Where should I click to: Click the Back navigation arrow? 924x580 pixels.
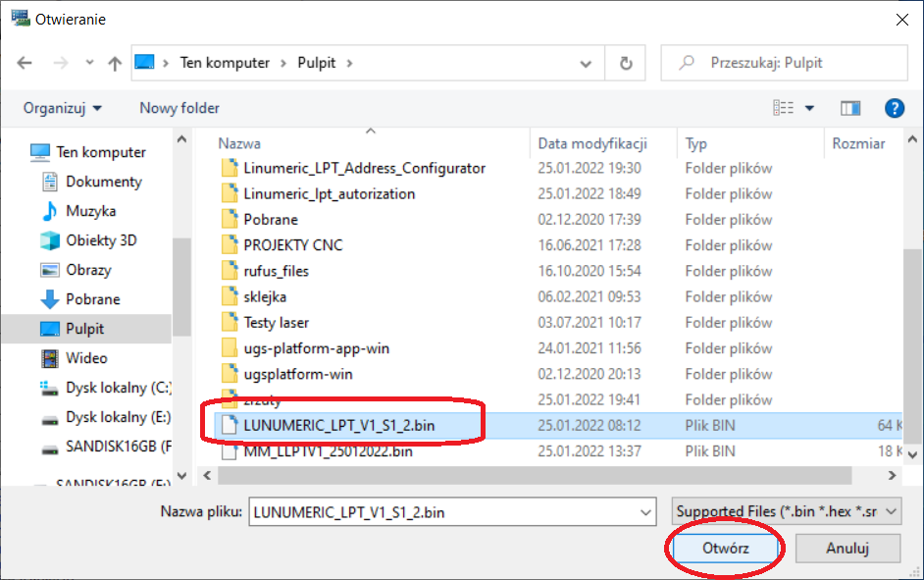(x=26, y=63)
